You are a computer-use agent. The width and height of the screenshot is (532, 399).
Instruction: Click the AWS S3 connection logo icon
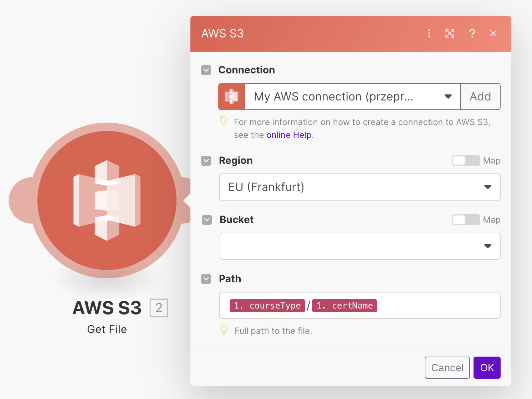(x=232, y=97)
